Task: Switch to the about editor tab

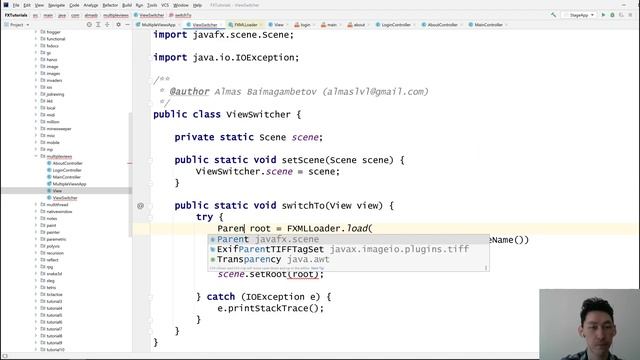Action: 359,25
